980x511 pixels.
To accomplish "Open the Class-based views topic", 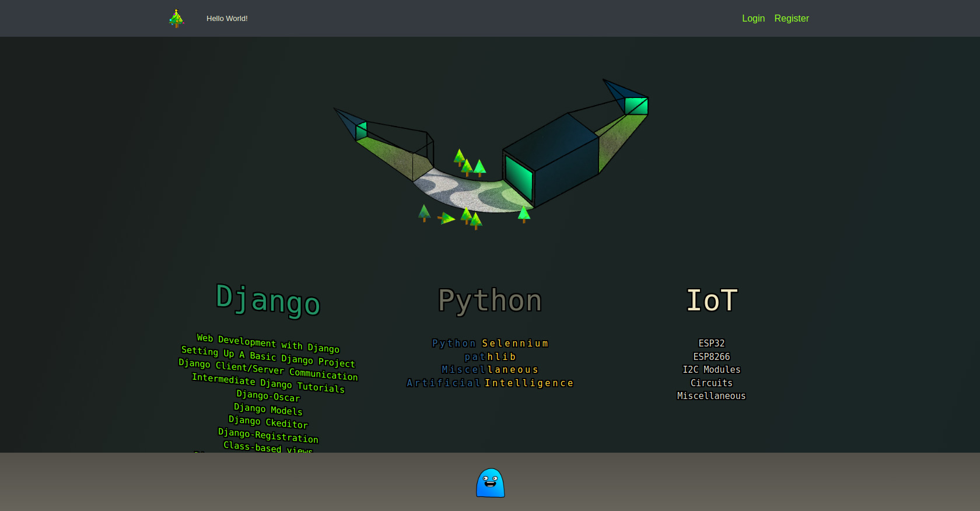I will click(x=268, y=447).
